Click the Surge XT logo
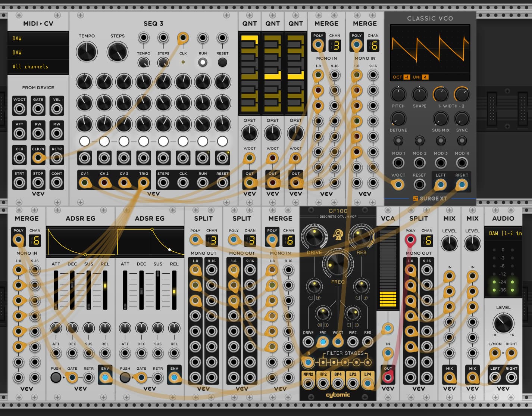 tap(430, 198)
